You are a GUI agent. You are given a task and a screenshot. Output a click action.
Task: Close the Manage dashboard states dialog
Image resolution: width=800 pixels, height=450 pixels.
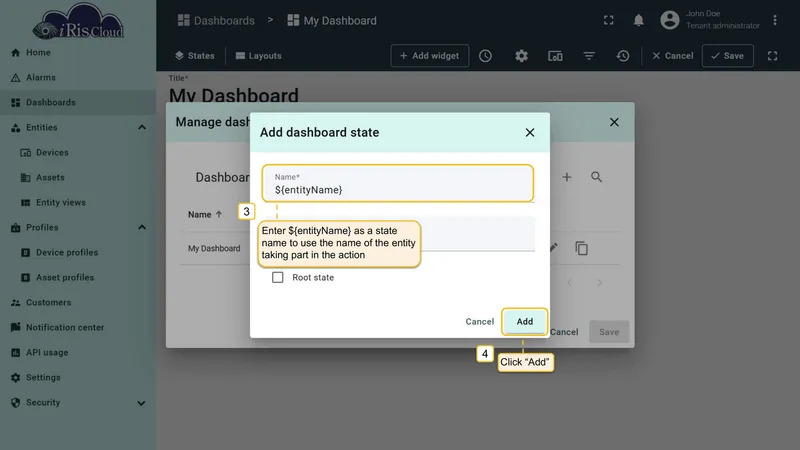pos(614,122)
